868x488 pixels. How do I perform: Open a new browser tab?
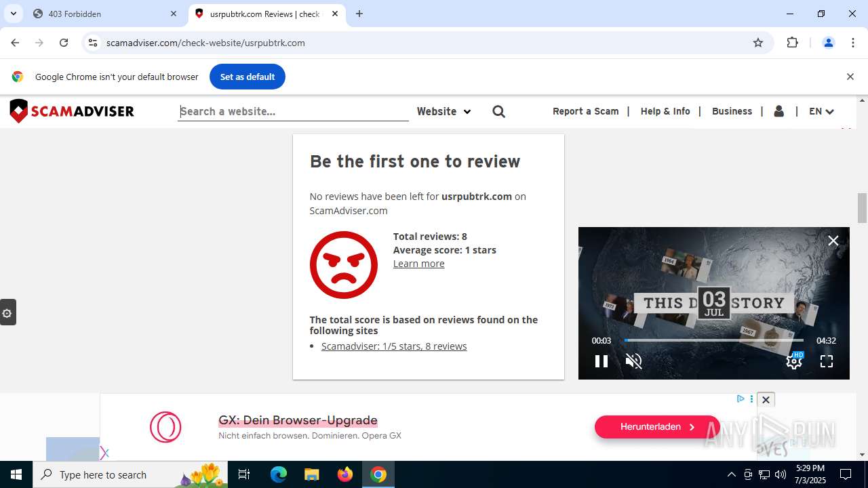pyautogui.click(x=359, y=14)
